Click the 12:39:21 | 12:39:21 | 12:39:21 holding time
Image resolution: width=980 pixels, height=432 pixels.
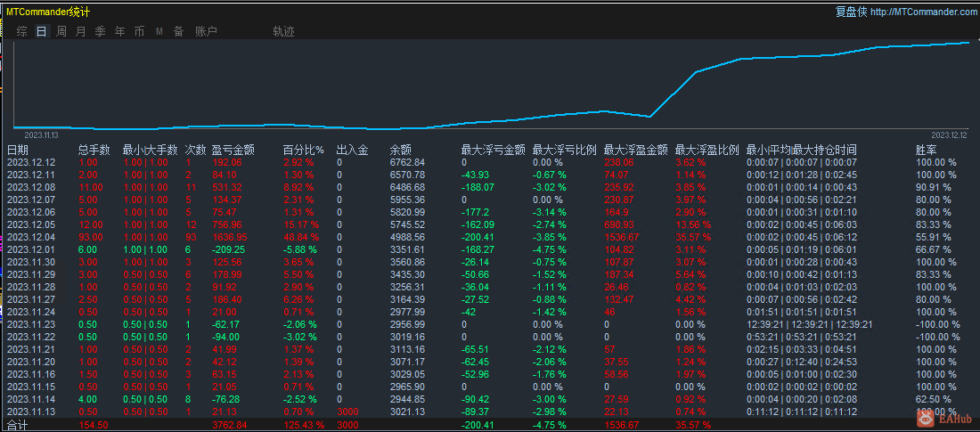coord(809,324)
